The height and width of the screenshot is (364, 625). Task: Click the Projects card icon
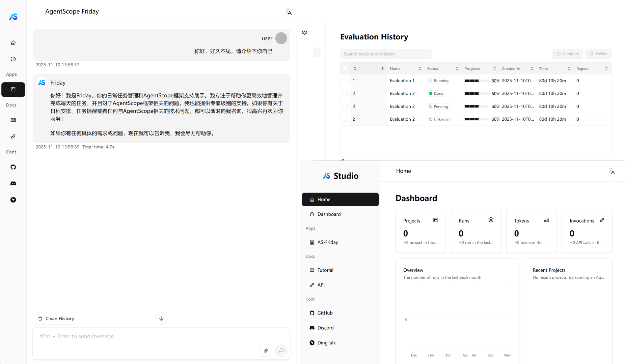tap(435, 220)
